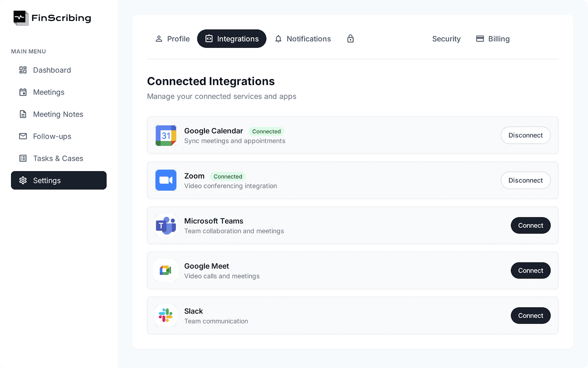Click the Google Calendar title text
Screen dimensions: 588x368
[214, 131]
